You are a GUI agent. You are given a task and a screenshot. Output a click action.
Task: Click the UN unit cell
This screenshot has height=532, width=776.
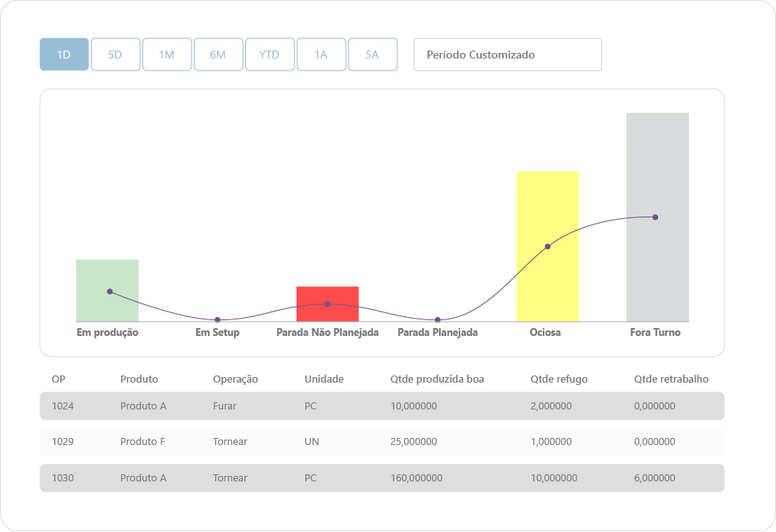[x=312, y=442]
